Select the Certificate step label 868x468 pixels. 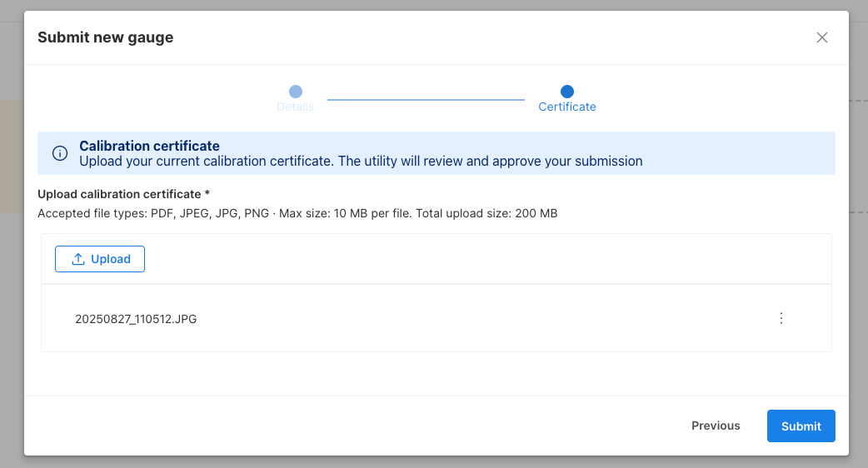567,107
